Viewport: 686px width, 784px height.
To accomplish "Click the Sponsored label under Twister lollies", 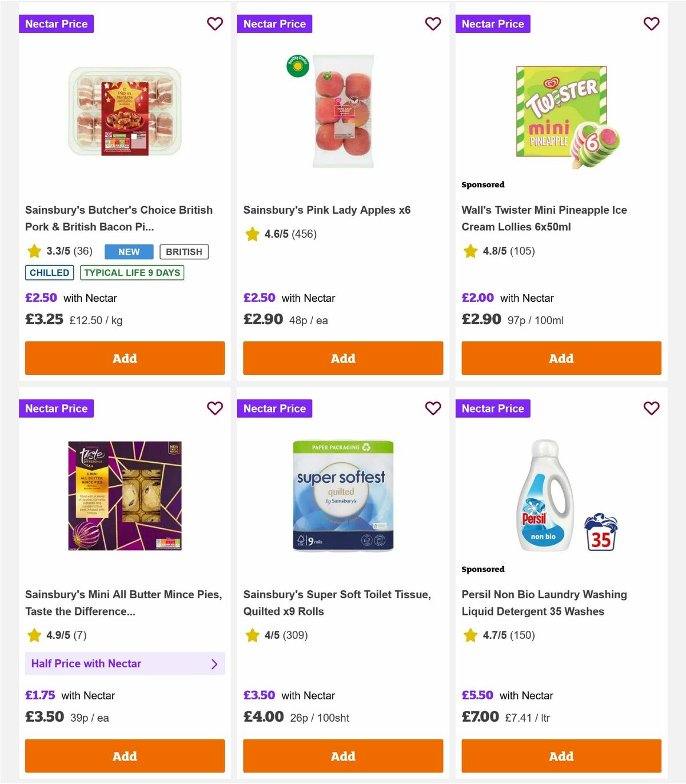I will 483,185.
